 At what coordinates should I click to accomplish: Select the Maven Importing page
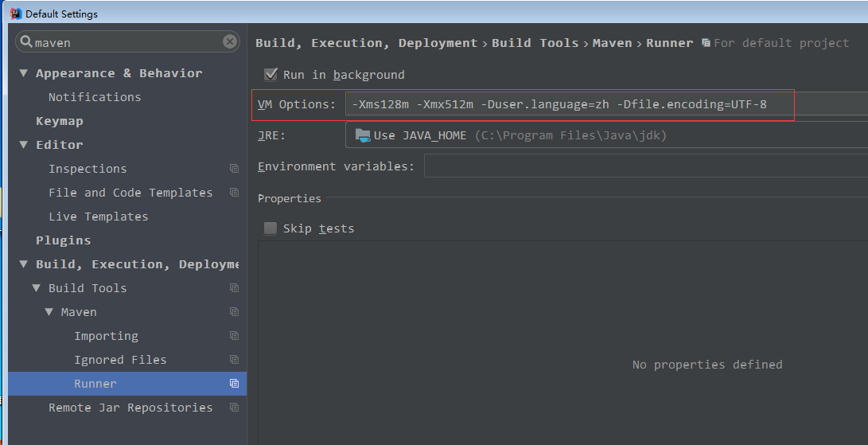point(107,336)
